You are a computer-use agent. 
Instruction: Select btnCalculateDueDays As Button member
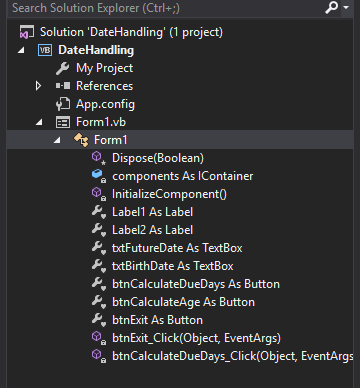(x=196, y=284)
